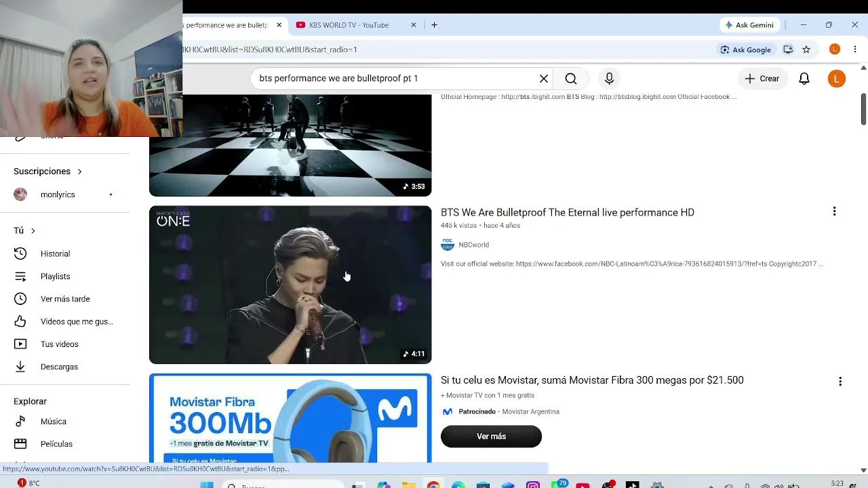Close the KBS WORLD TV tab
The image size is (868, 488).
[414, 25]
